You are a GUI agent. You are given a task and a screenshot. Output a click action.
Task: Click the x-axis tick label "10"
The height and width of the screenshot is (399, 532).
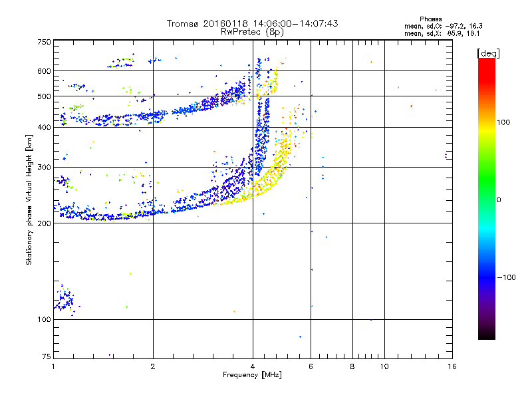384,366
